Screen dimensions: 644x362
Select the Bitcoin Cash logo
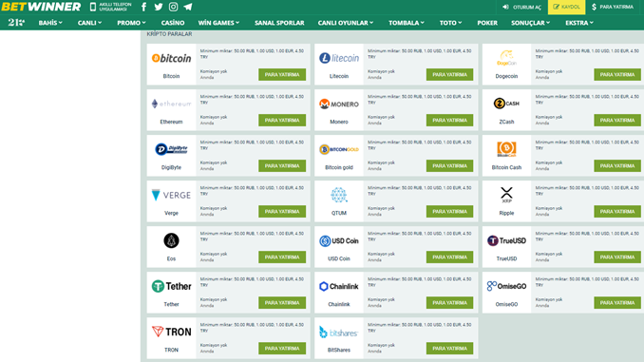pos(506,149)
